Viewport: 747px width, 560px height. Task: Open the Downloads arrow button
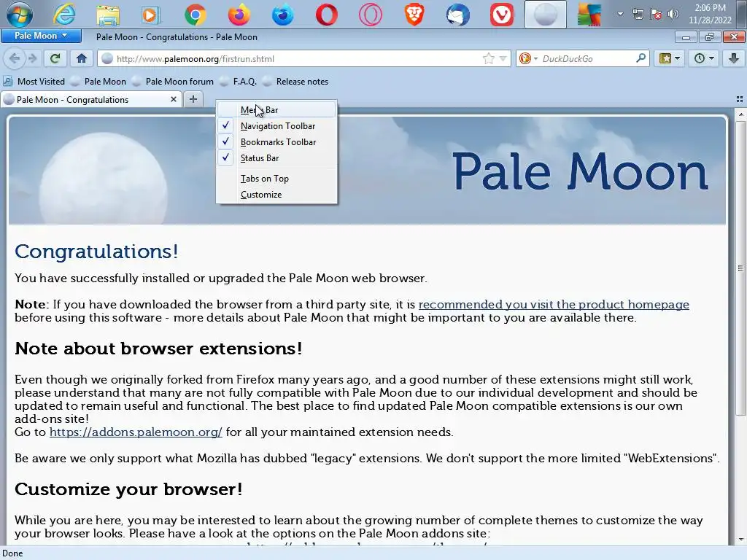coord(734,58)
